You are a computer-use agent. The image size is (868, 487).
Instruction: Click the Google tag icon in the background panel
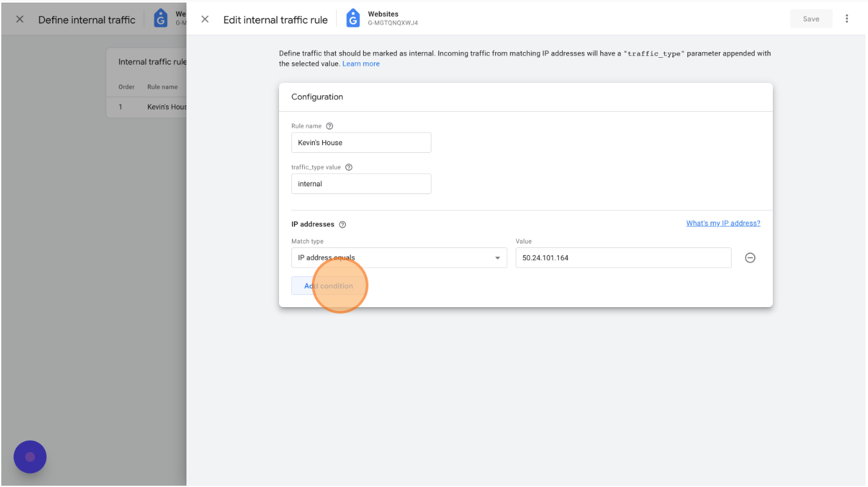[161, 19]
